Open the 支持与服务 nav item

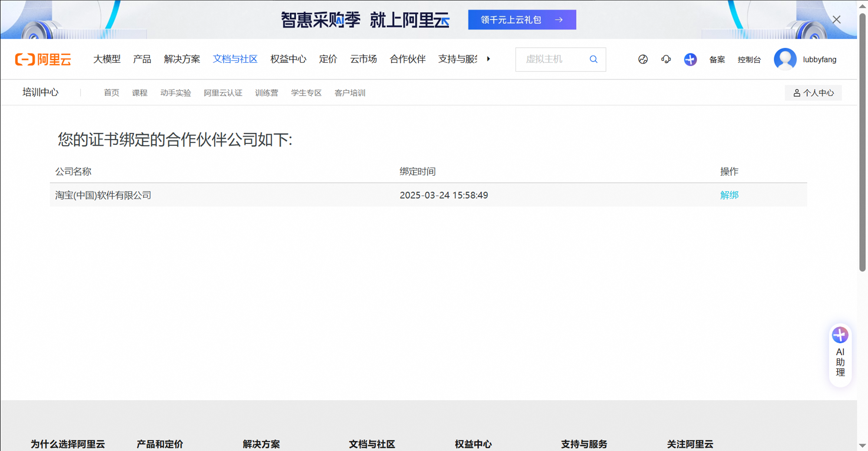coord(457,59)
